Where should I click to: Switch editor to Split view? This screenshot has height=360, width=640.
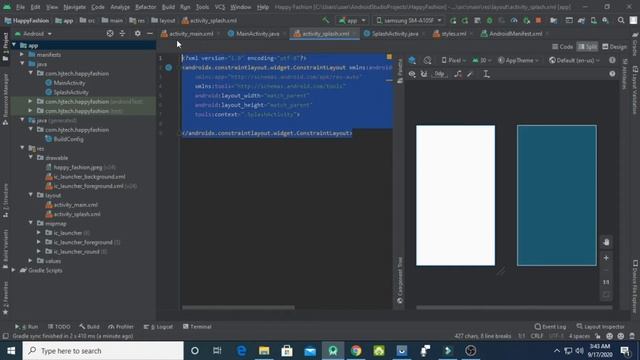(587, 47)
